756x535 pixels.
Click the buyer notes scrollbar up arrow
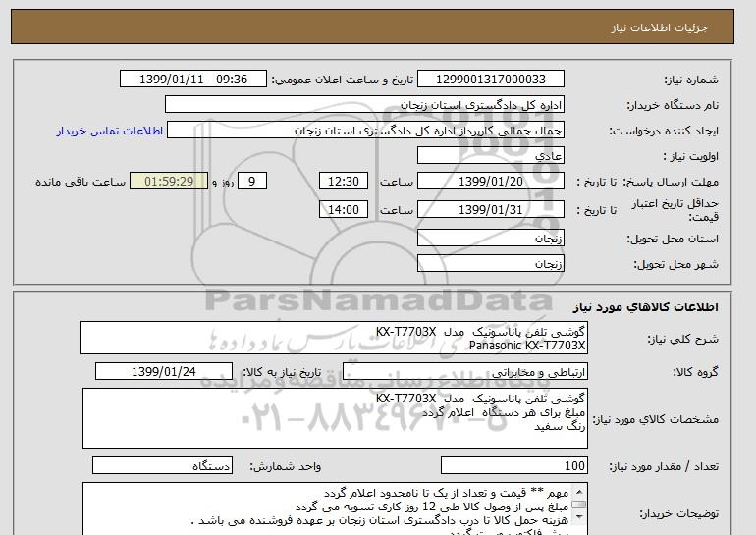(580, 492)
